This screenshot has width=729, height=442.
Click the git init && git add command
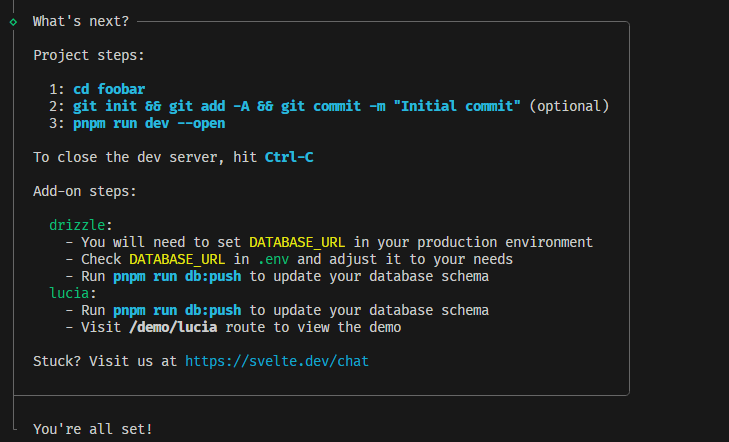pyautogui.click(x=297, y=106)
